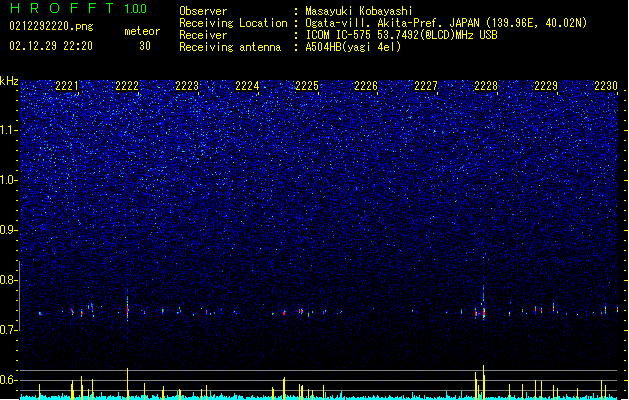Click the 2230 time marker

pyautogui.click(x=606, y=85)
